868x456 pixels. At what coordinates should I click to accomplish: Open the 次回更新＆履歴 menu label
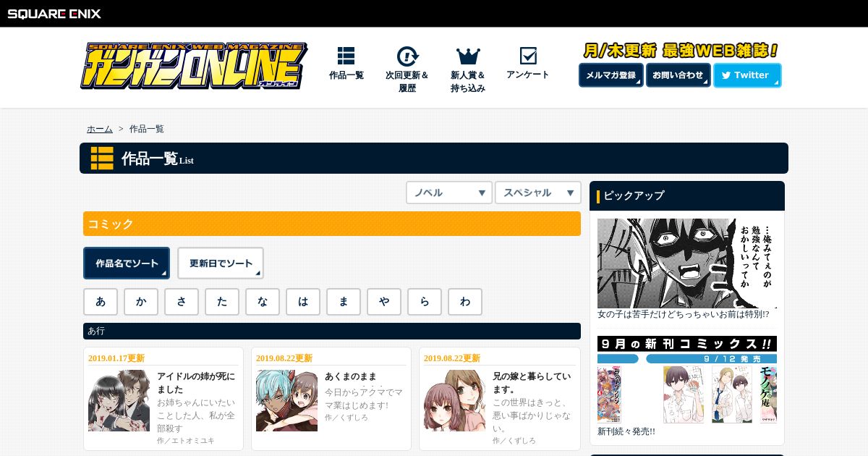(407, 81)
